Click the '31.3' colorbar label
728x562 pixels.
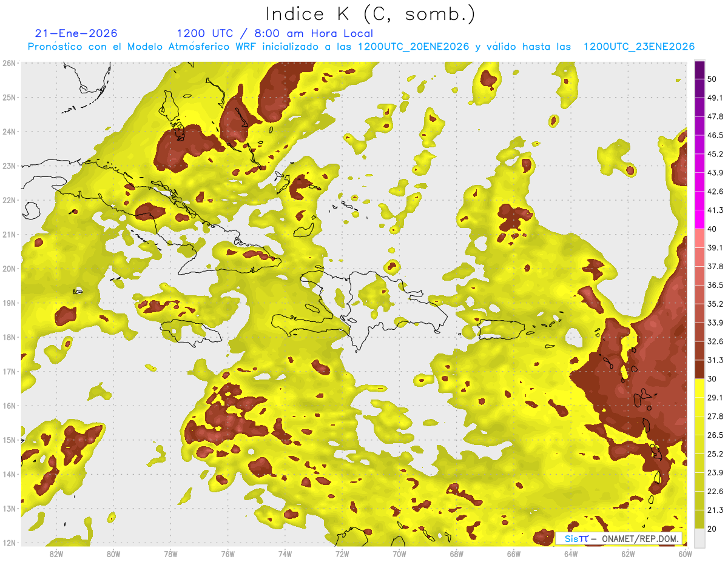[x=716, y=360]
